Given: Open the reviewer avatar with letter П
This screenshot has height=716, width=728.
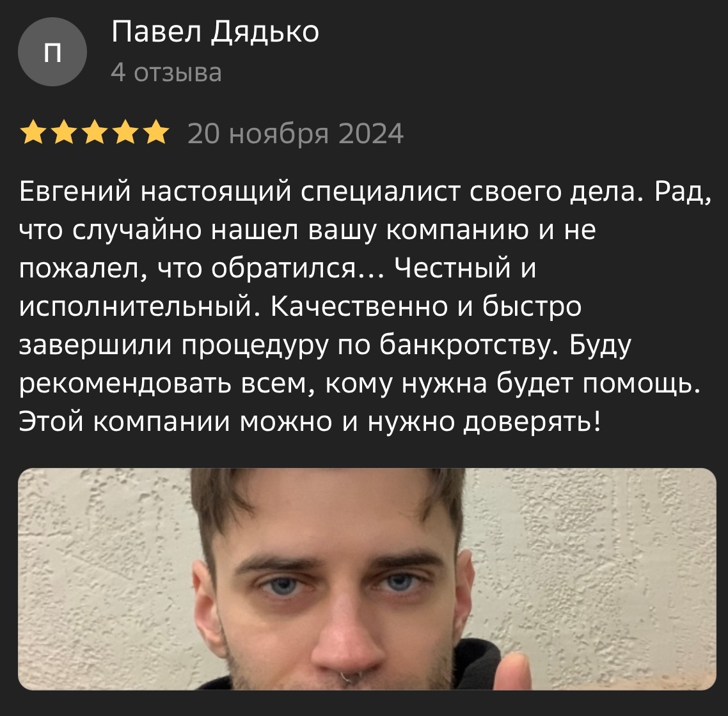Looking at the screenshot, I should [52, 52].
